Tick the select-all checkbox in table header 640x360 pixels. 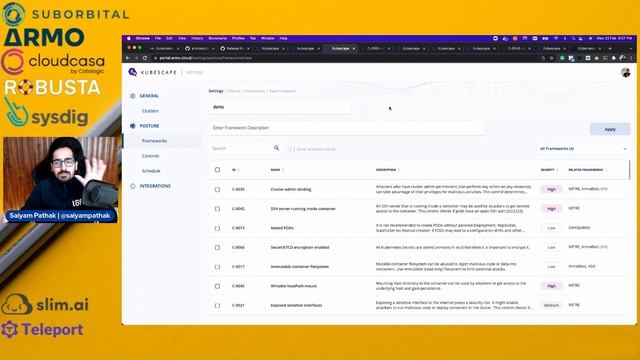click(x=218, y=170)
